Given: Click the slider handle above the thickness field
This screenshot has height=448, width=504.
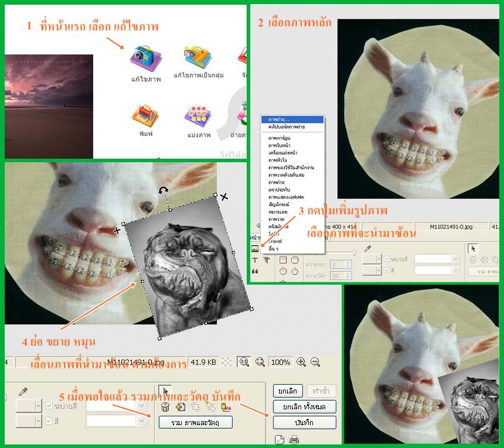Looking at the screenshot, I should click(x=354, y=253).
